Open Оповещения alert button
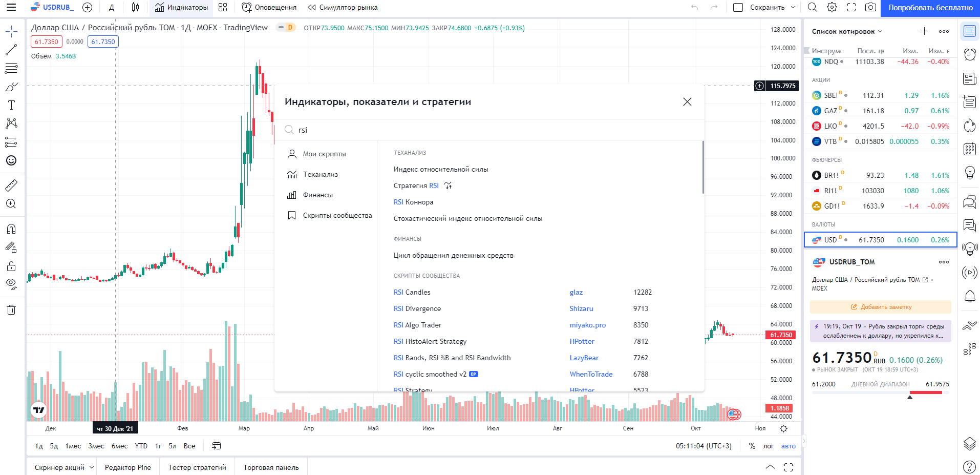This screenshot has width=980, height=475. click(269, 7)
